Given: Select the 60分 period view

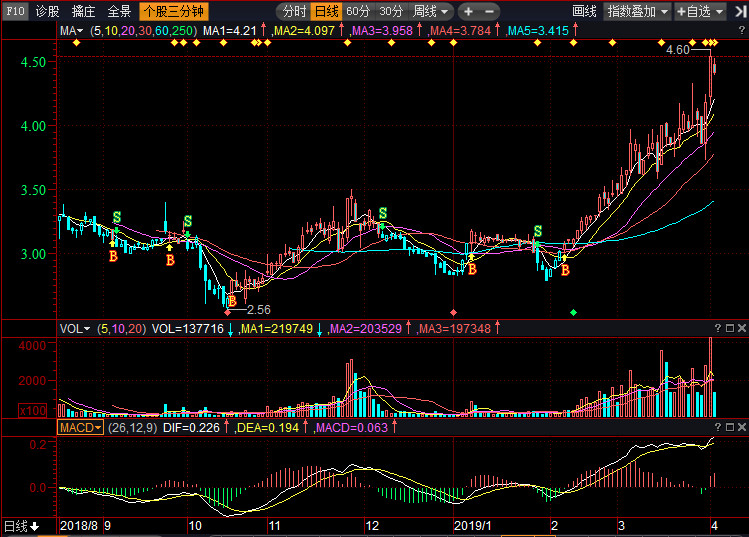Looking at the screenshot, I should click(x=358, y=11).
